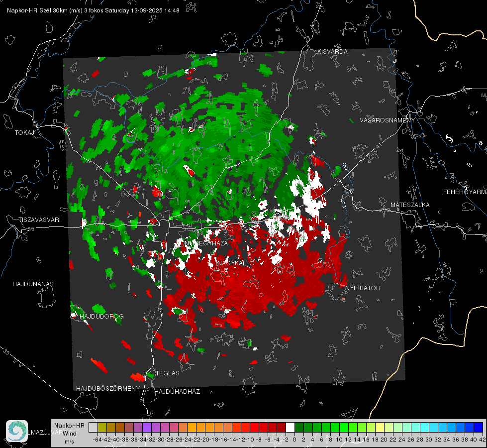Click the Napkor-HR Wind m/s legend title
Viewport: 487px width, 448px height.
point(69,433)
